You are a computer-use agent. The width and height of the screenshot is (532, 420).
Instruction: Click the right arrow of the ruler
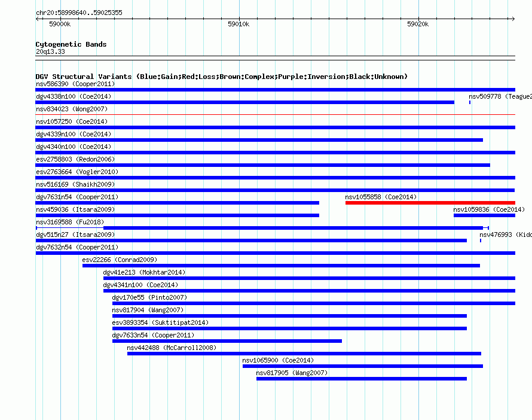tap(513, 19)
